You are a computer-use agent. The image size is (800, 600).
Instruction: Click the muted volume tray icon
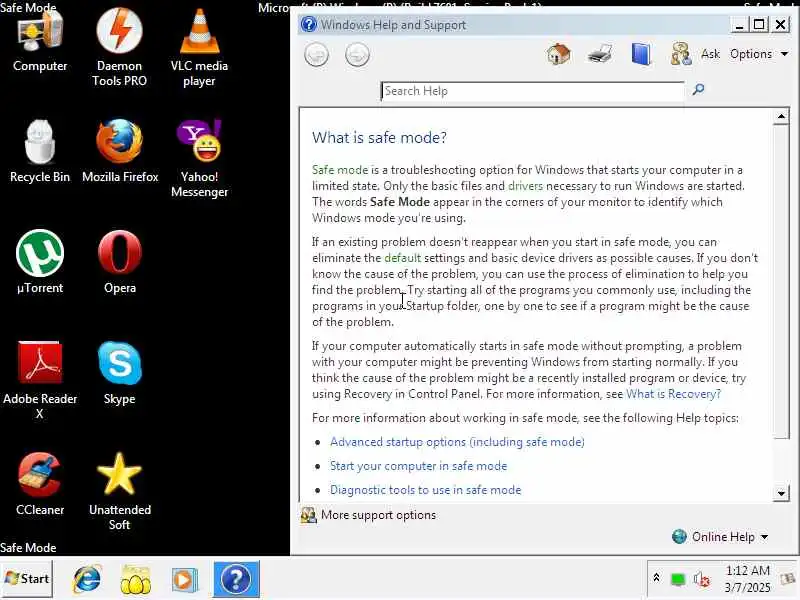click(x=702, y=579)
